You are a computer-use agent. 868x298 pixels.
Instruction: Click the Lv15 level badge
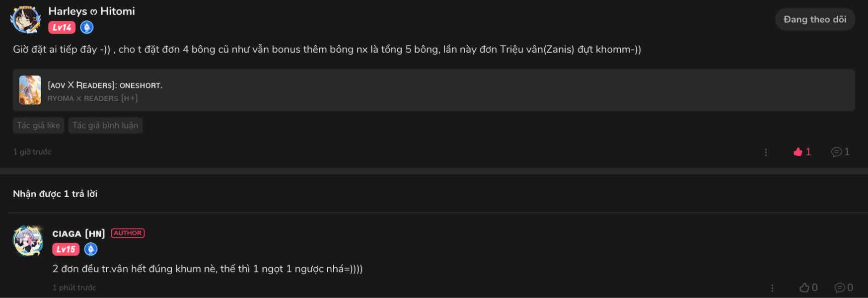(66, 249)
